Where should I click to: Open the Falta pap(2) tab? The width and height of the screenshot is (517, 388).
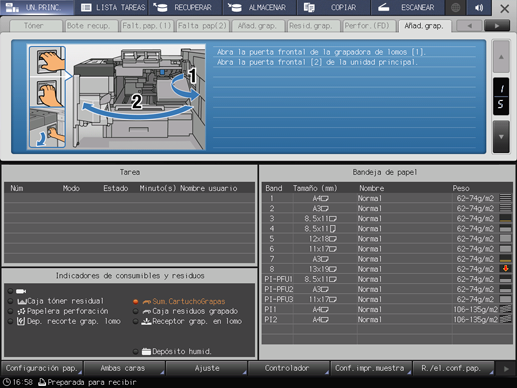point(202,26)
